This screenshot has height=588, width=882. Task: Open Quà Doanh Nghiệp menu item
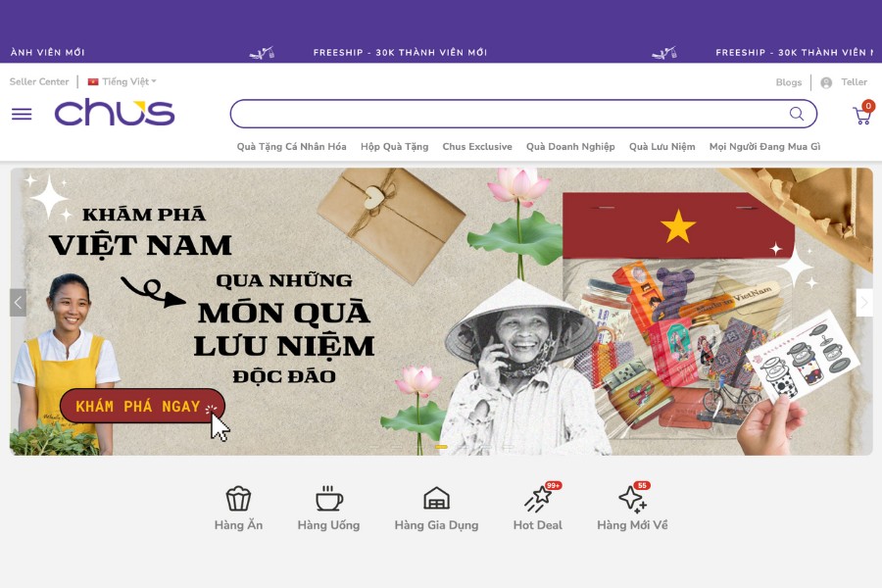click(570, 146)
